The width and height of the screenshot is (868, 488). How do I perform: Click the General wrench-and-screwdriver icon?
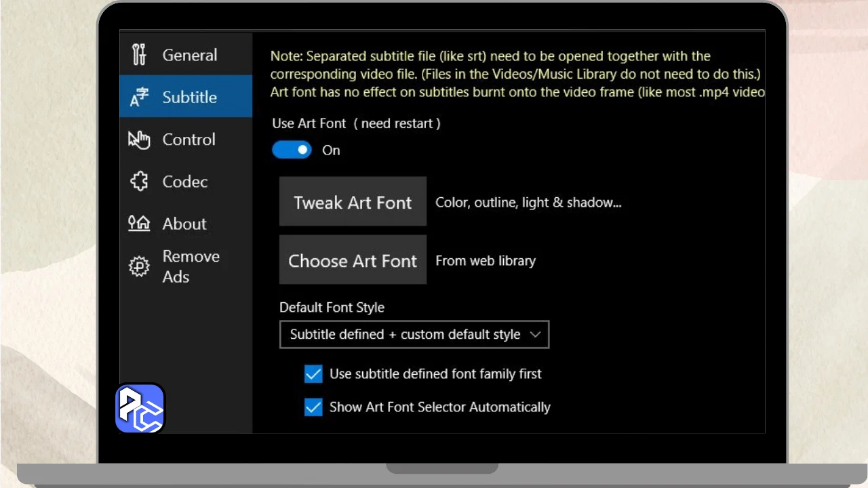coord(139,55)
